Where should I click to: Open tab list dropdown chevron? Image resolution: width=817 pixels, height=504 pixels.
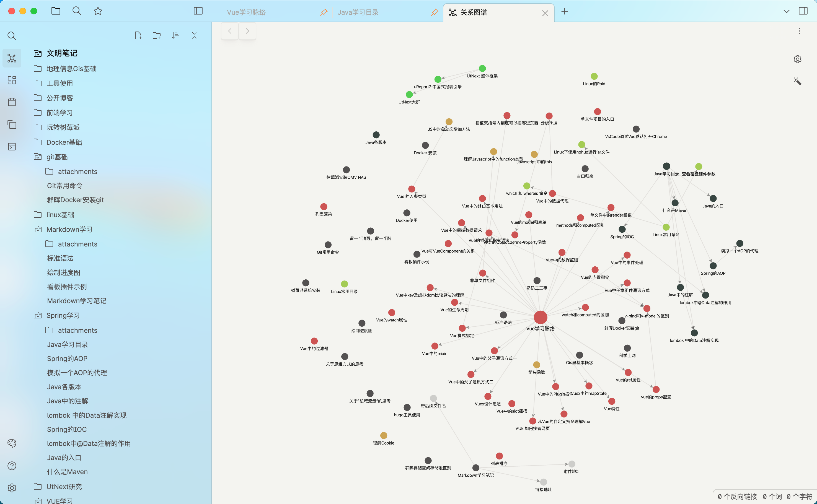pyautogui.click(x=786, y=11)
